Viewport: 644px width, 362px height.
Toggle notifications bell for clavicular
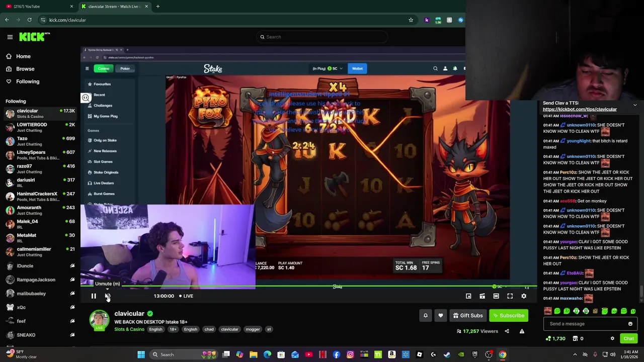pyautogui.click(x=425, y=315)
